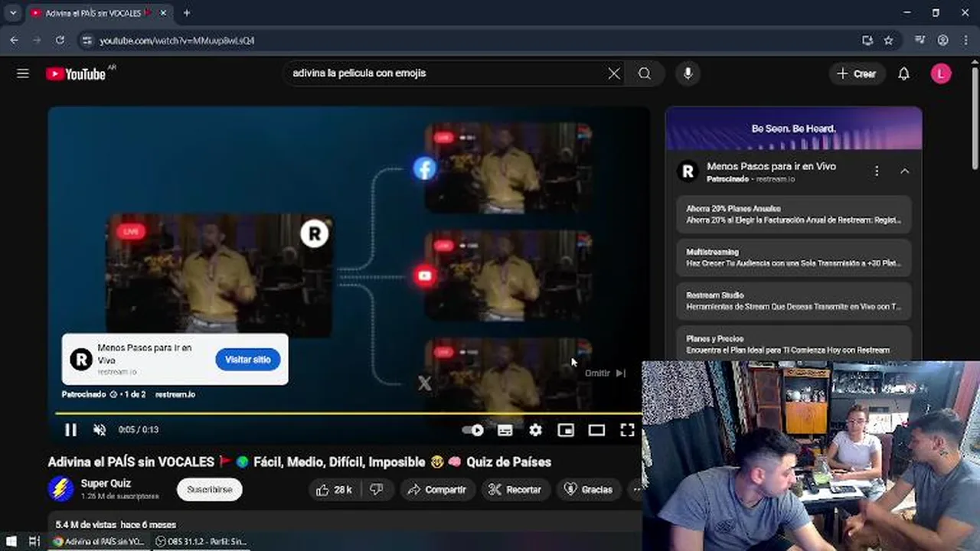This screenshot has width=980, height=551.
Task: Select the Adivina el PAÍS sin VOCALES tab
Action: 93,13
